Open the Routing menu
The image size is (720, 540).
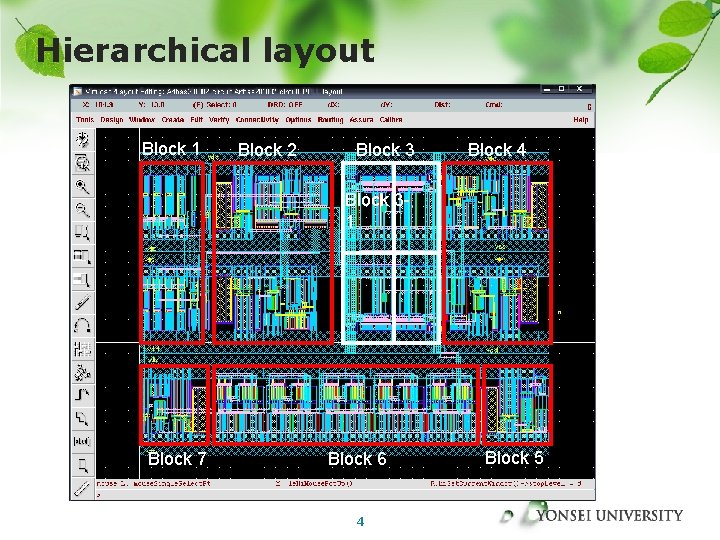(331, 120)
